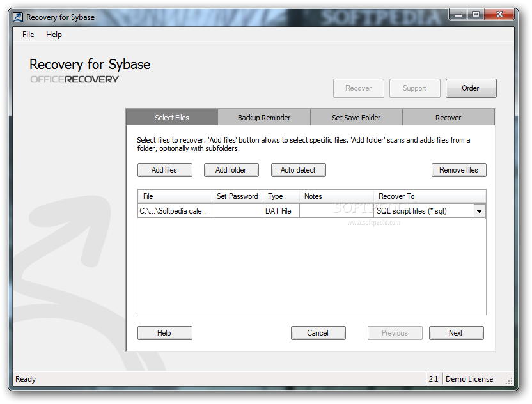Screen dimensions: 532x404
Task: Click the Set Password column header
Action: click(237, 196)
